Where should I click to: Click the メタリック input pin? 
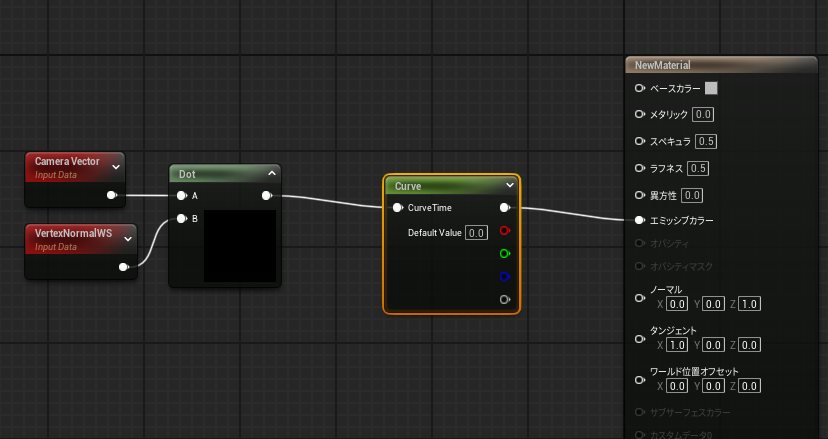point(640,115)
